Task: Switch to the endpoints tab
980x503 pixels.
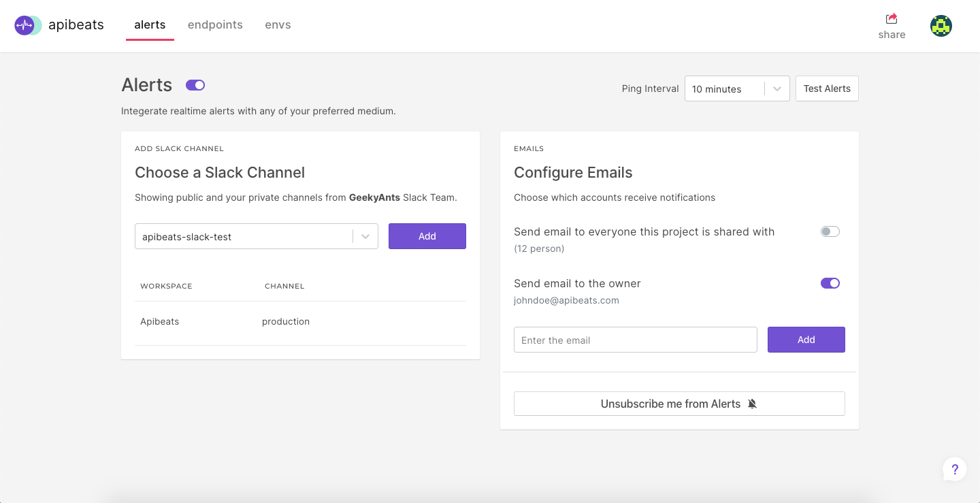Action: click(x=215, y=25)
